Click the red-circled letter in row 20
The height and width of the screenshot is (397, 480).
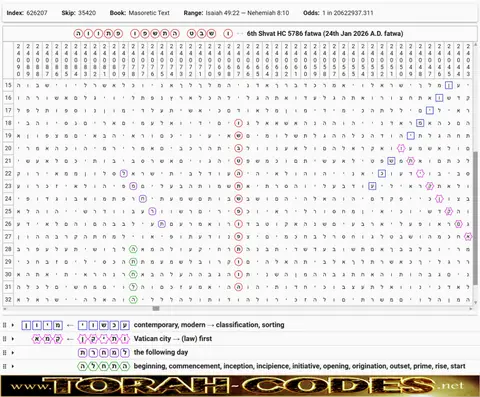(x=238, y=148)
